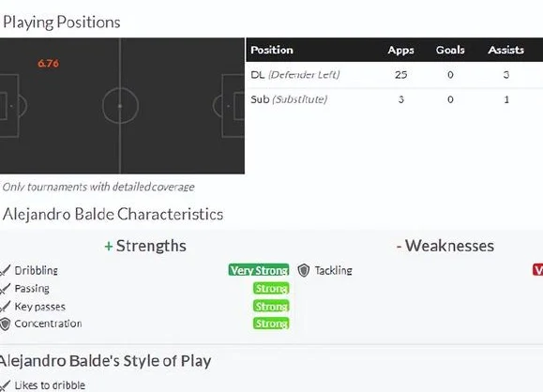Sort table by the Assists column header
Viewport: 543px width, 392px height.
pyautogui.click(x=505, y=50)
